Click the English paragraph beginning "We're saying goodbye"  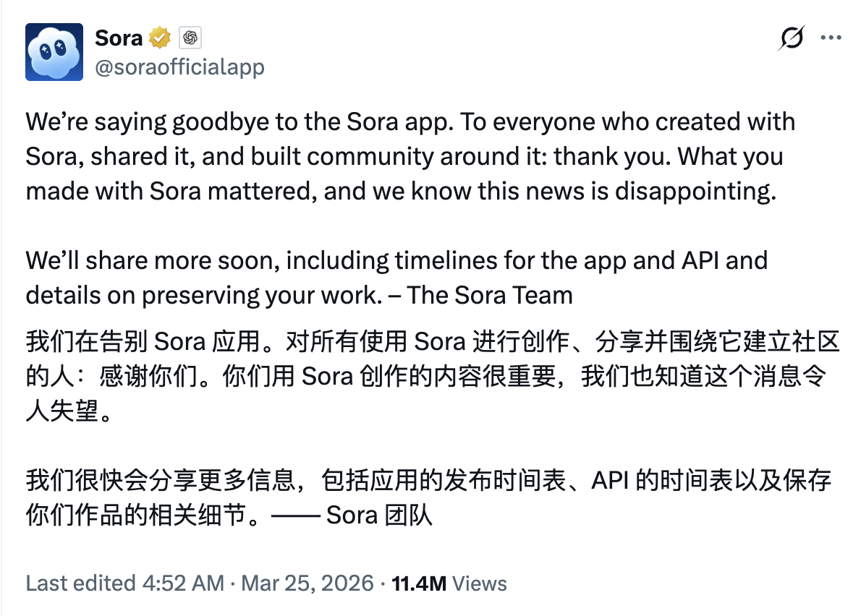(x=405, y=156)
